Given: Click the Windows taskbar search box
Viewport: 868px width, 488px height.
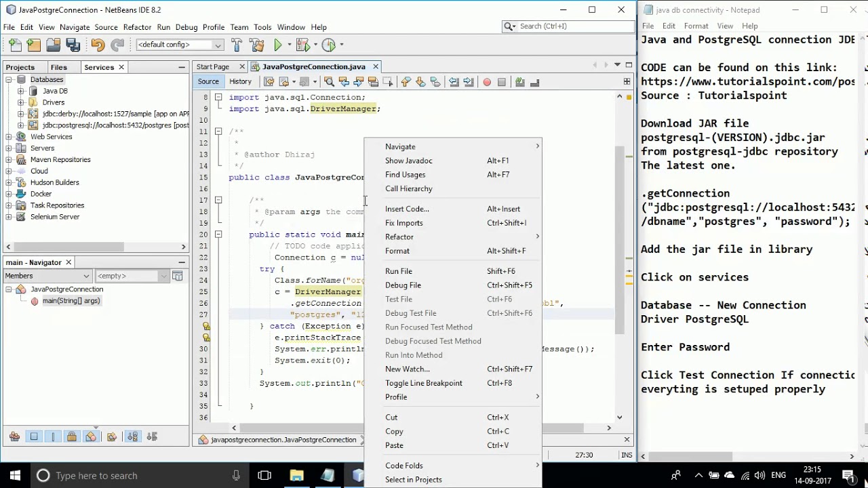Looking at the screenshot, I should point(139,476).
